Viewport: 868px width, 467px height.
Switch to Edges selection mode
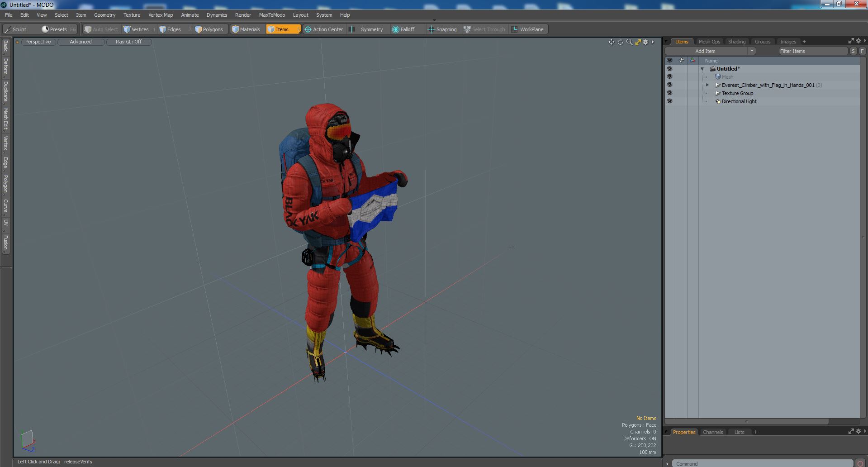click(x=175, y=29)
